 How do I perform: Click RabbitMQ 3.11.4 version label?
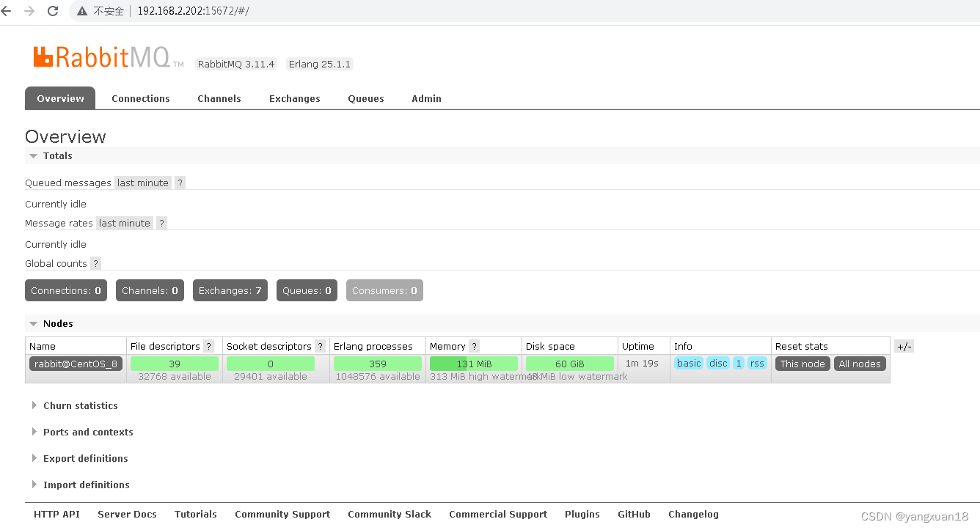[235, 65]
